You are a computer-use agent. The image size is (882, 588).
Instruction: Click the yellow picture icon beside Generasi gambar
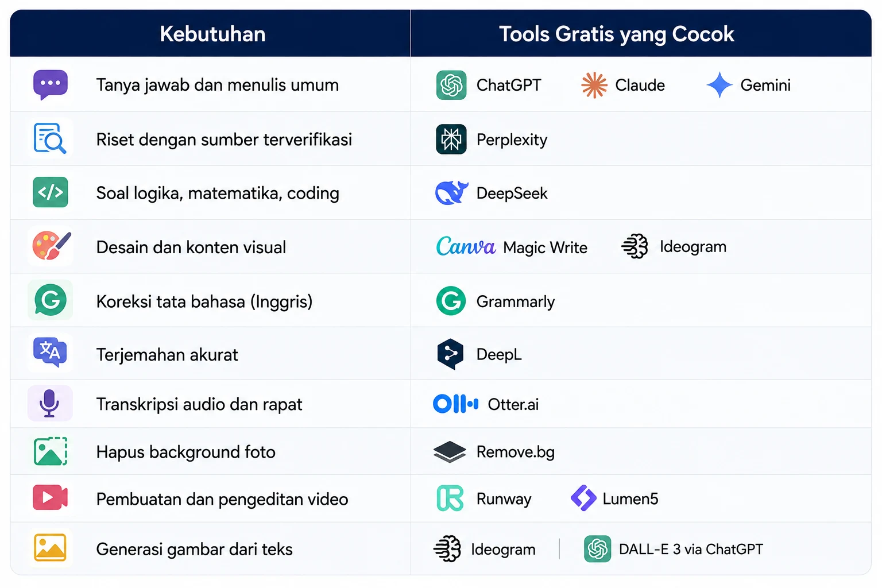51,548
